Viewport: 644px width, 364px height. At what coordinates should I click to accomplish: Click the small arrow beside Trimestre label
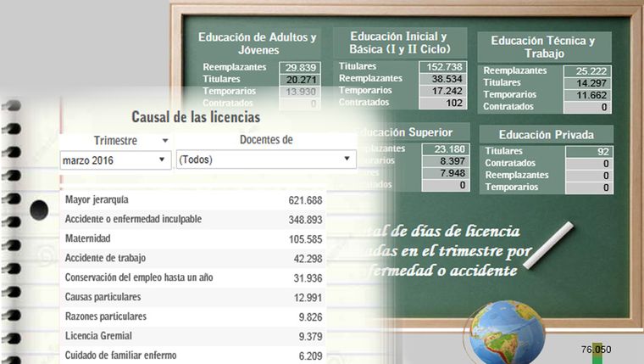[158, 141]
